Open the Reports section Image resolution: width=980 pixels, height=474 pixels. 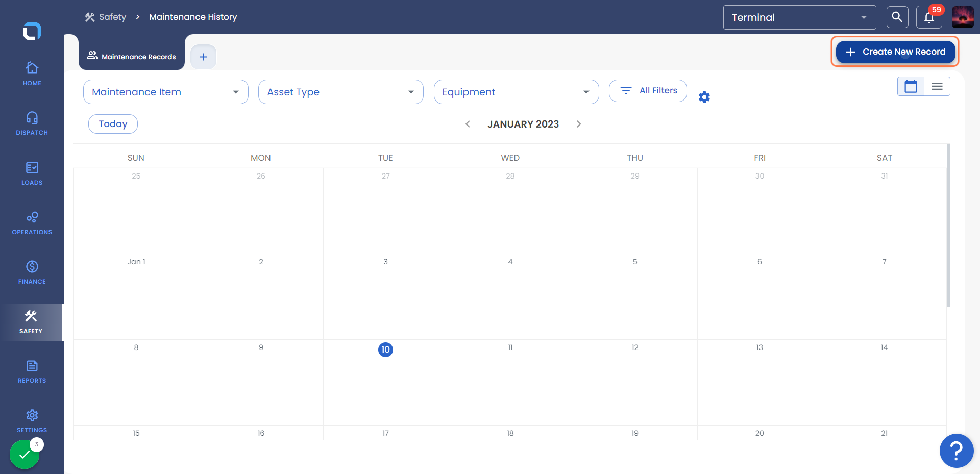(x=32, y=371)
